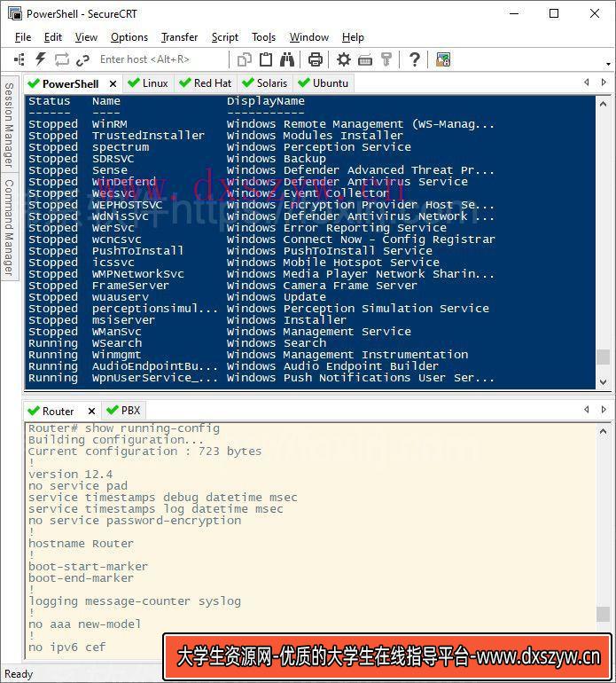Click the 'logging message-counter syslog' line
The width and height of the screenshot is (616, 683).
(x=135, y=601)
